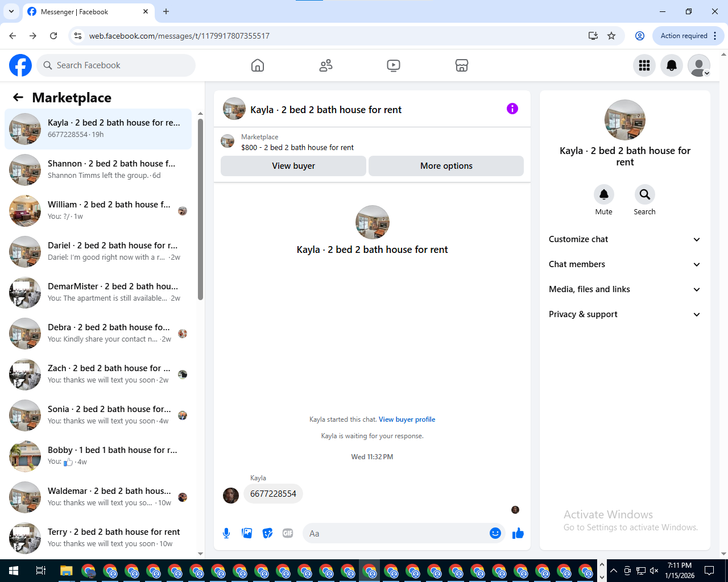This screenshot has height=582, width=728.
Task: Send a thumbs-up like
Action: click(x=518, y=533)
